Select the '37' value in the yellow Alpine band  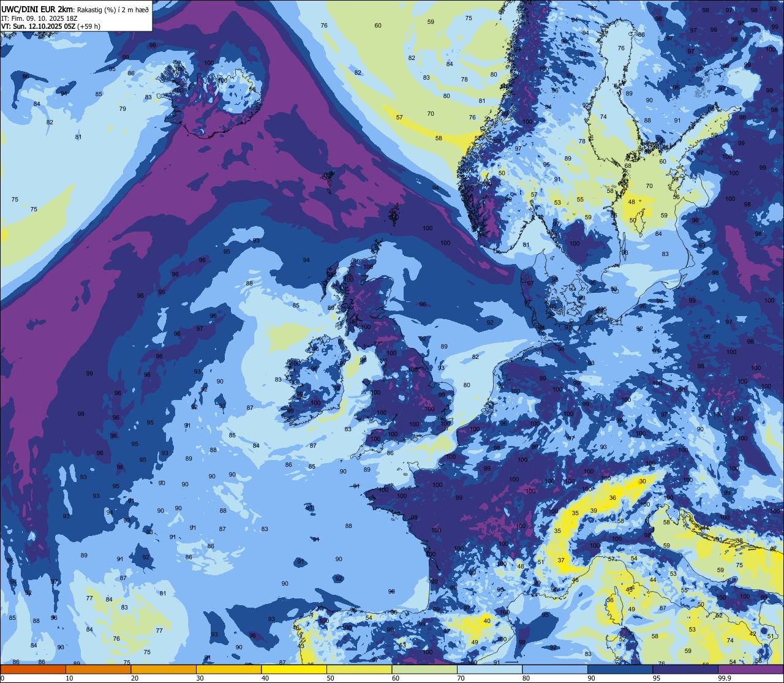(561, 560)
